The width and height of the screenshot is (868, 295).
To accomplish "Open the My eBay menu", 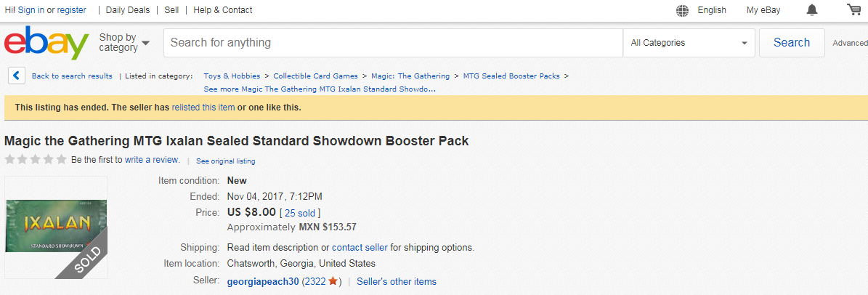I will [763, 10].
